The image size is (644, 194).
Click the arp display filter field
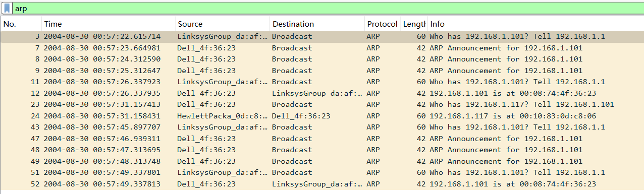[x=328, y=9]
